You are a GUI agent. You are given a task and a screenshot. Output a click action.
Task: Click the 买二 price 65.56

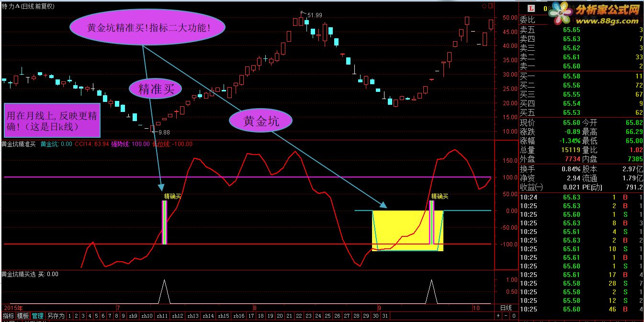pos(571,85)
